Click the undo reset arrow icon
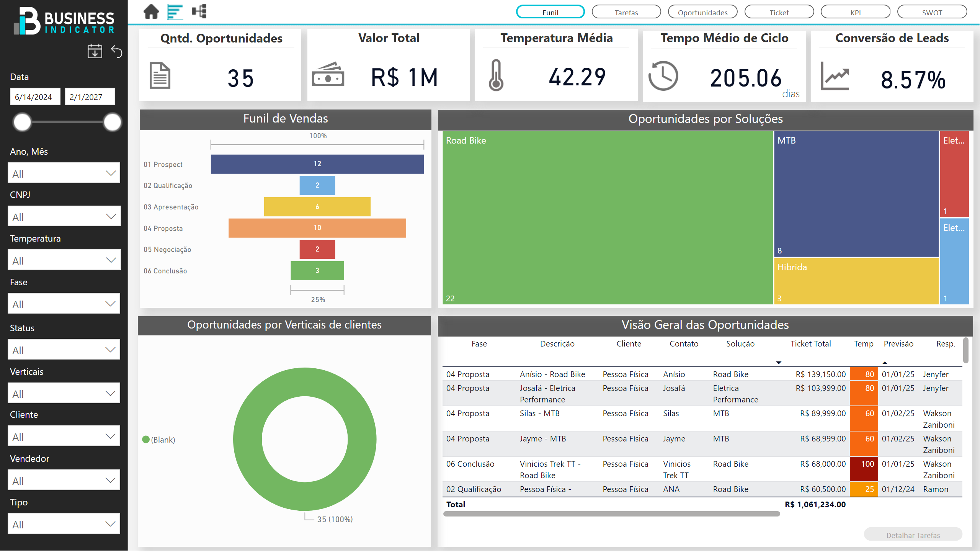 [117, 51]
